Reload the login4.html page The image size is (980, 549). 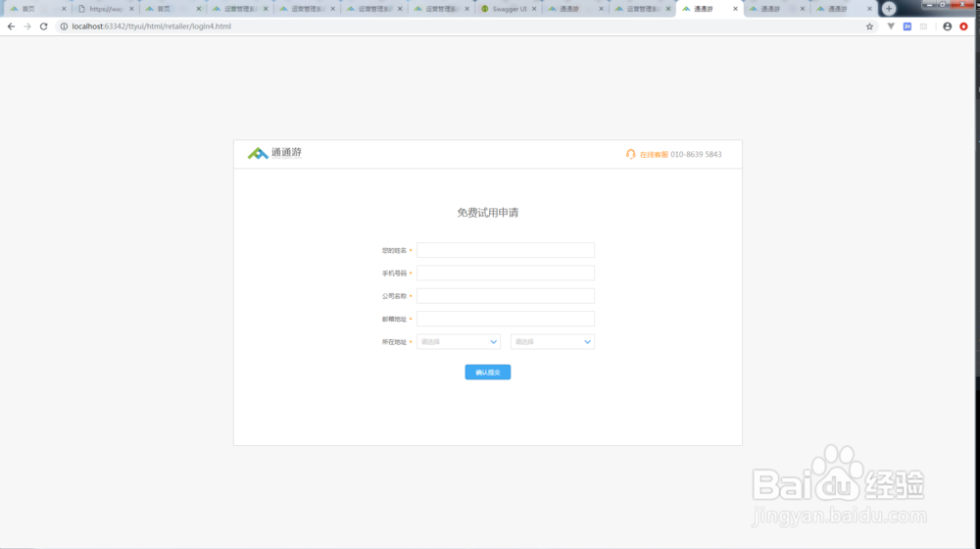tap(44, 26)
